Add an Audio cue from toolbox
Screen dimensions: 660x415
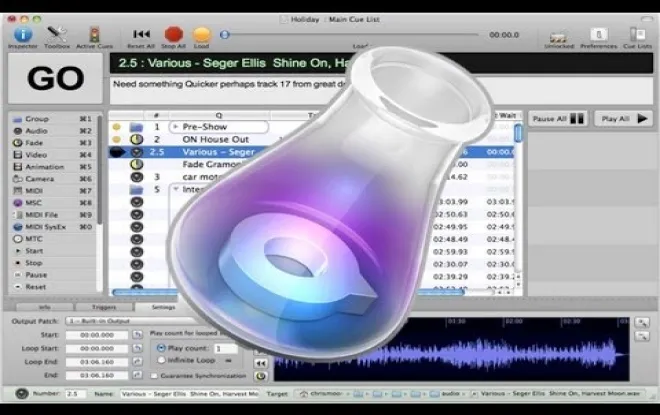52,131
